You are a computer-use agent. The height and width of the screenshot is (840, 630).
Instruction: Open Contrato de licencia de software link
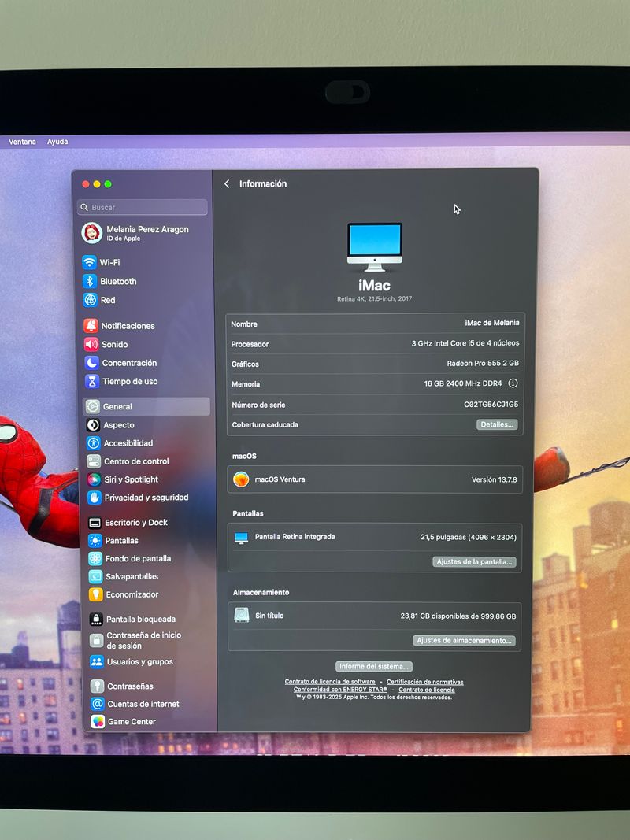pos(330,682)
